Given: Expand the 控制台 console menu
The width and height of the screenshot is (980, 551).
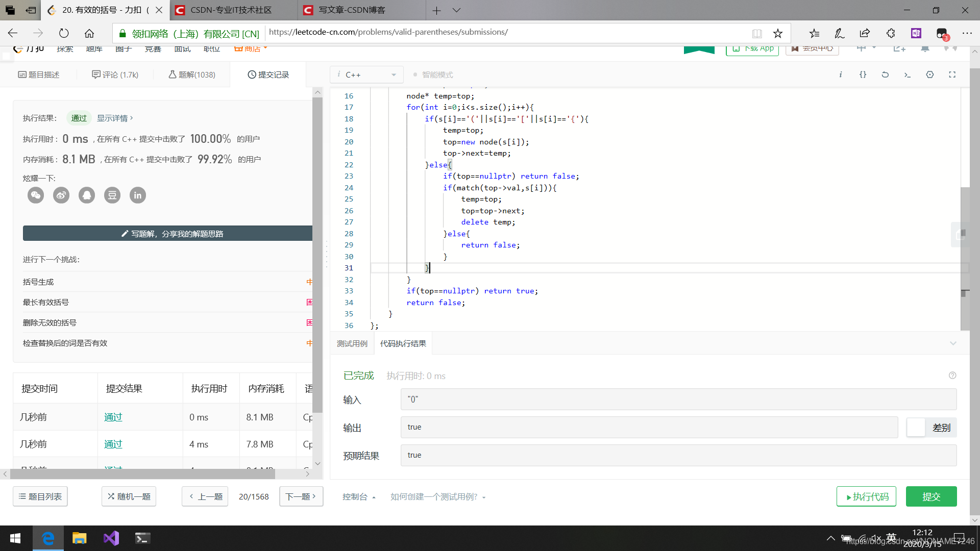Looking at the screenshot, I should tap(359, 496).
